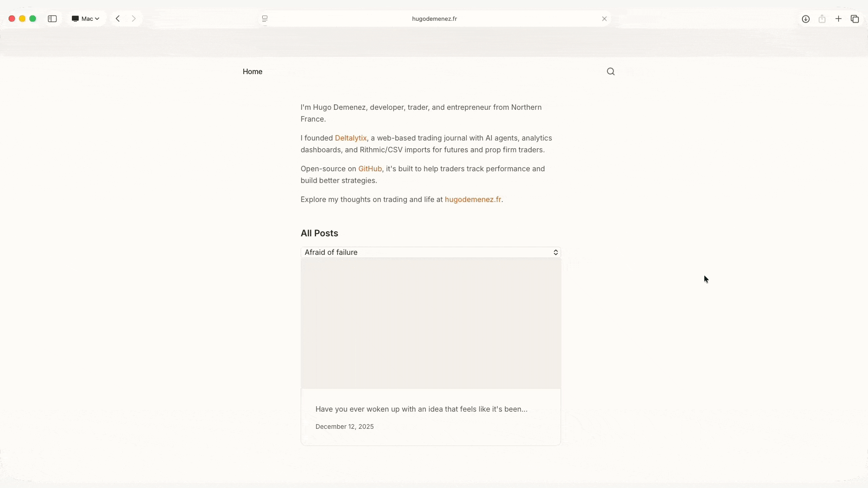The height and width of the screenshot is (488, 868).
Task: Open the post excerpt about woken up idea
Action: pos(421,409)
